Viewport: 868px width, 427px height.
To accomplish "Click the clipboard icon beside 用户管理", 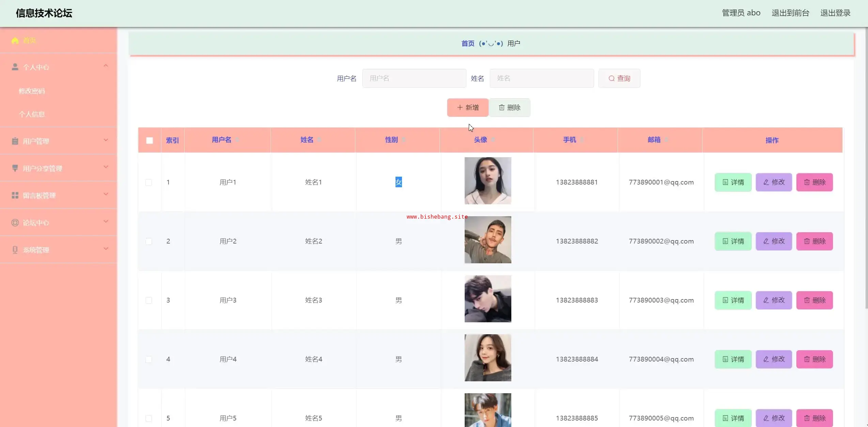I will (15, 141).
